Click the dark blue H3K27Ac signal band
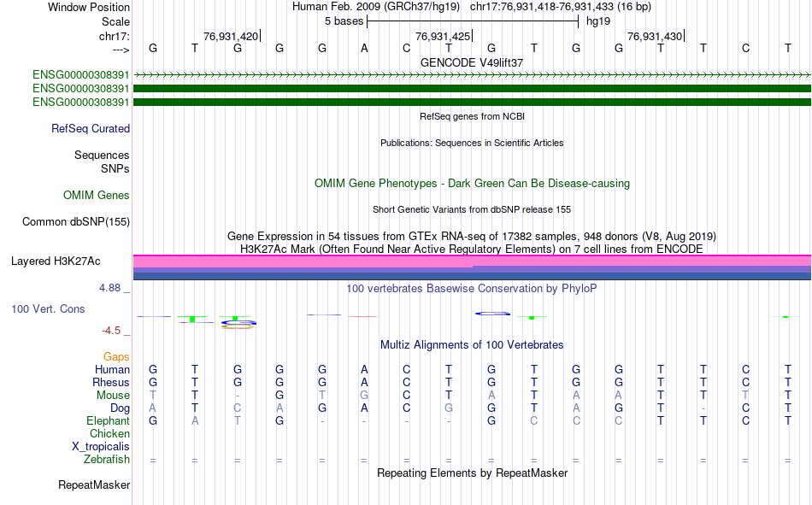Screen dimensions: 812x505 pyautogui.click(x=472, y=277)
